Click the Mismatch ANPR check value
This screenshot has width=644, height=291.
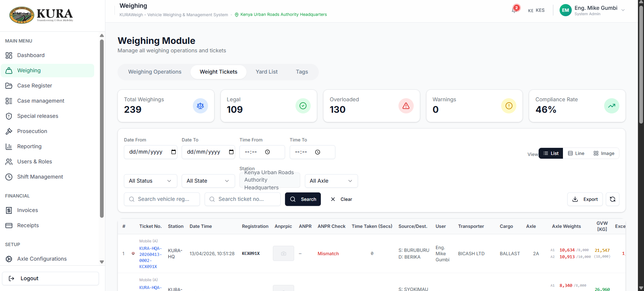tap(328, 254)
